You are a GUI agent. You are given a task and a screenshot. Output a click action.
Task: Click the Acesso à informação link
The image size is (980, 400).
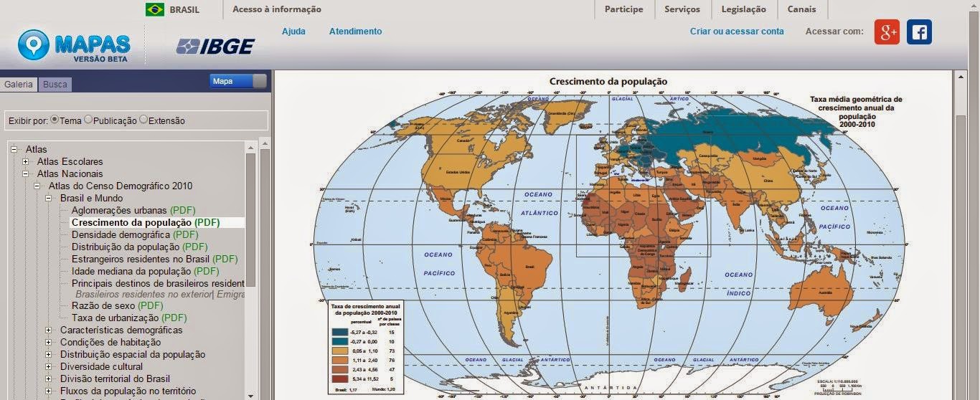pos(277,9)
